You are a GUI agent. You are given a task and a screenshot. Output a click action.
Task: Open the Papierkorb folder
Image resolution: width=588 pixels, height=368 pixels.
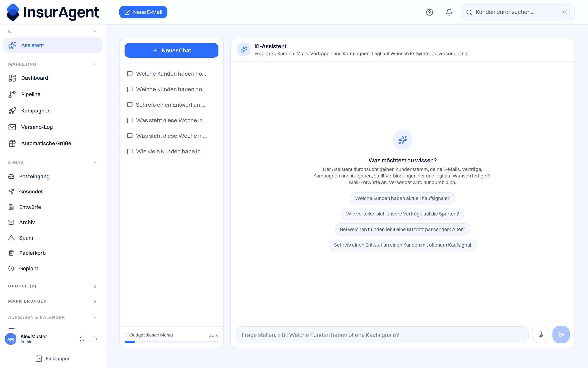pyautogui.click(x=53, y=253)
